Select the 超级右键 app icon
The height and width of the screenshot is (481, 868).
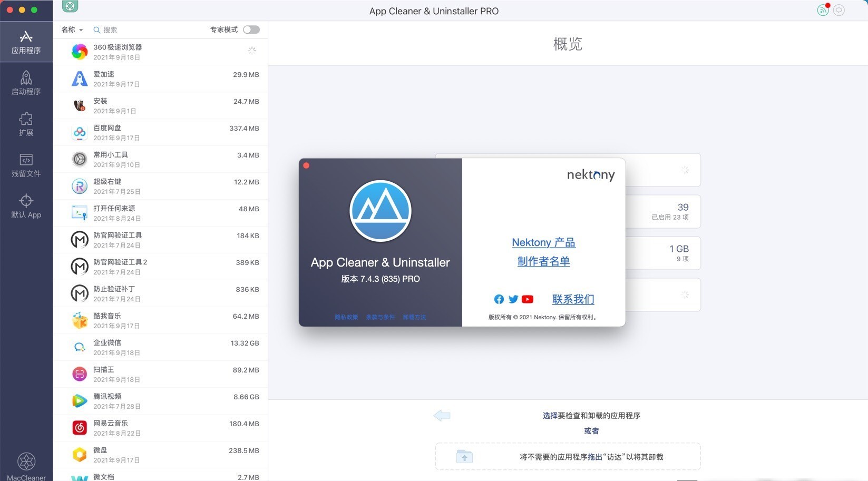(80, 186)
